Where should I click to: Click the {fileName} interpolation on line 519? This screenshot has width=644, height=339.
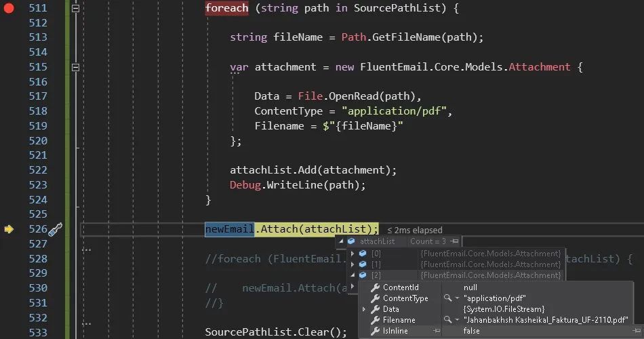pos(366,126)
